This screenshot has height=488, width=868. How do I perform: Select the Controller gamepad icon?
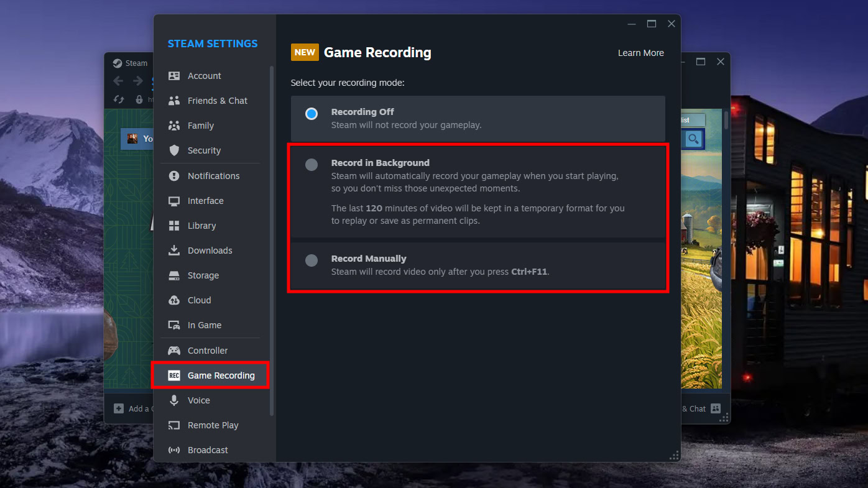click(x=174, y=351)
